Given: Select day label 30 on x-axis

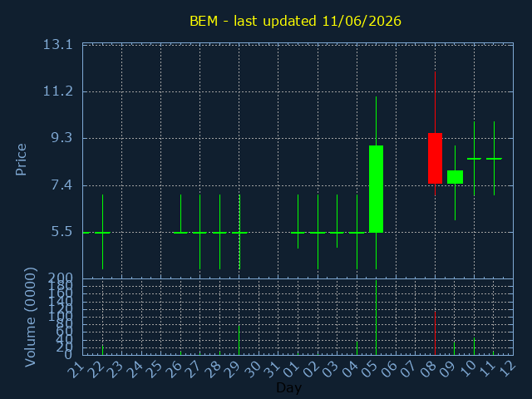Looking at the screenshot, I should coord(252,370).
